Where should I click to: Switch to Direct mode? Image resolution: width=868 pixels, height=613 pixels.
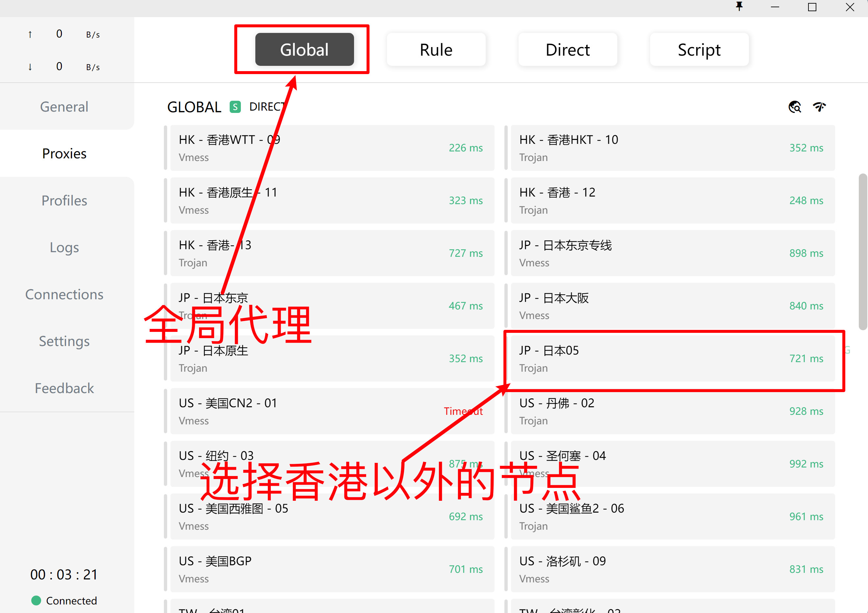coord(568,49)
